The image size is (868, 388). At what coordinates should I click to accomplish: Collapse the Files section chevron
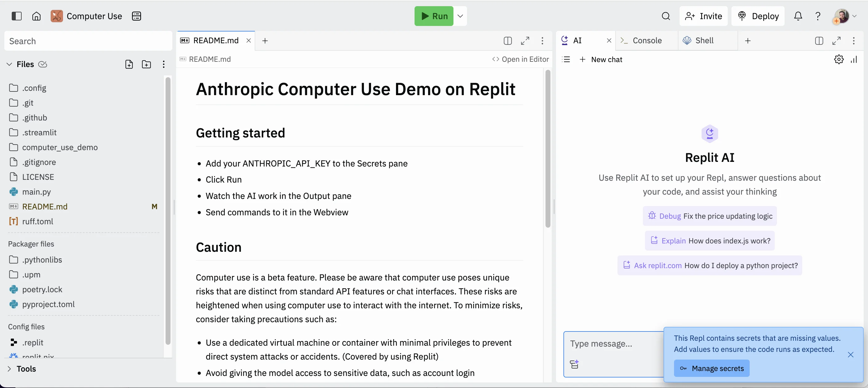pyautogui.click(x=10, y=64)
